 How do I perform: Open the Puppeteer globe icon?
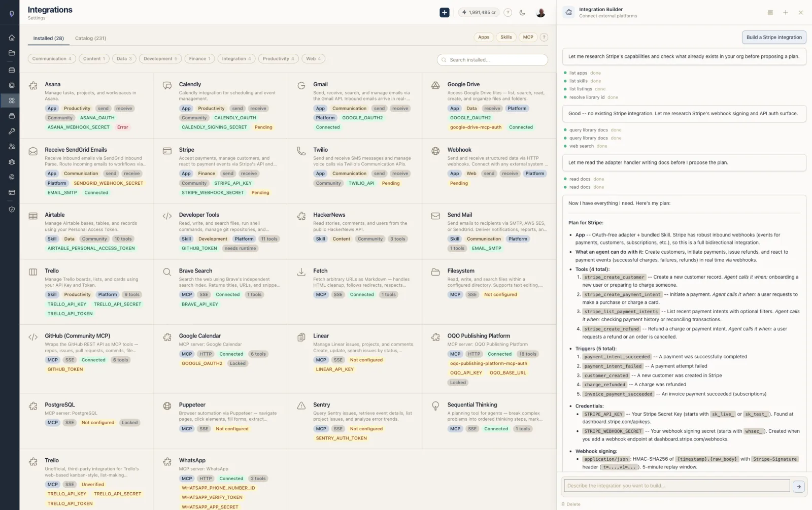[x=167, y=406]
